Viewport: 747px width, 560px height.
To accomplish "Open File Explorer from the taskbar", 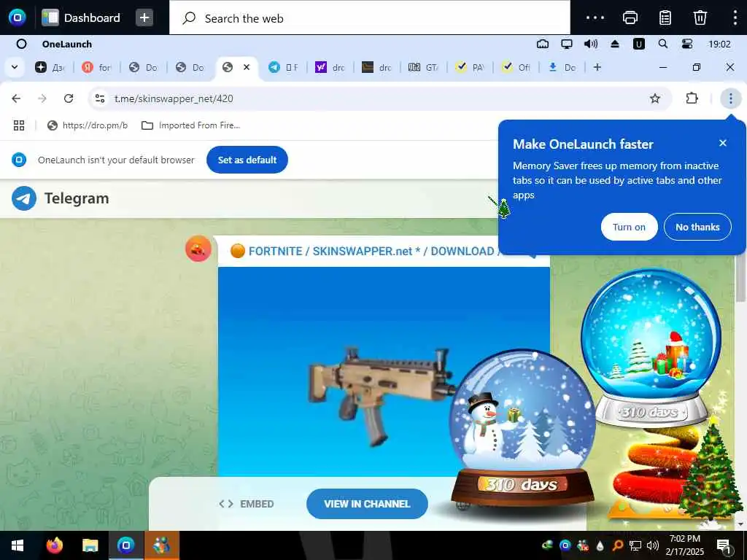I will pyautogui.click(x=90, y=545).
